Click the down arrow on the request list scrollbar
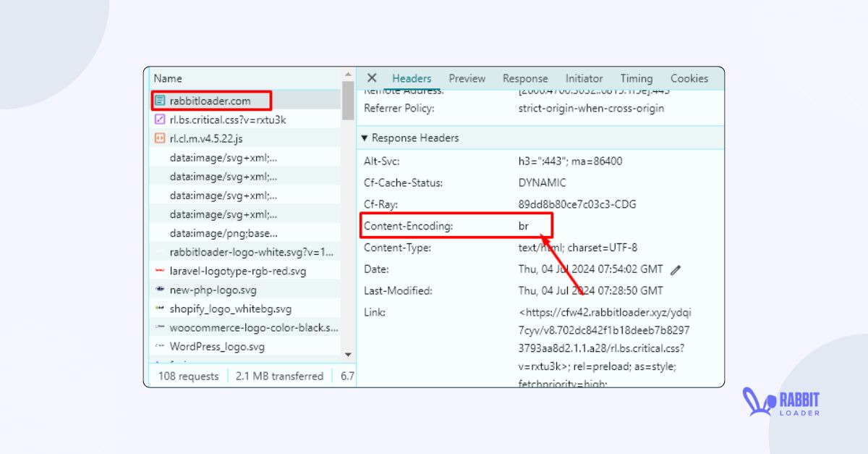This screenshot has height=454, width=868. point(349,354)
